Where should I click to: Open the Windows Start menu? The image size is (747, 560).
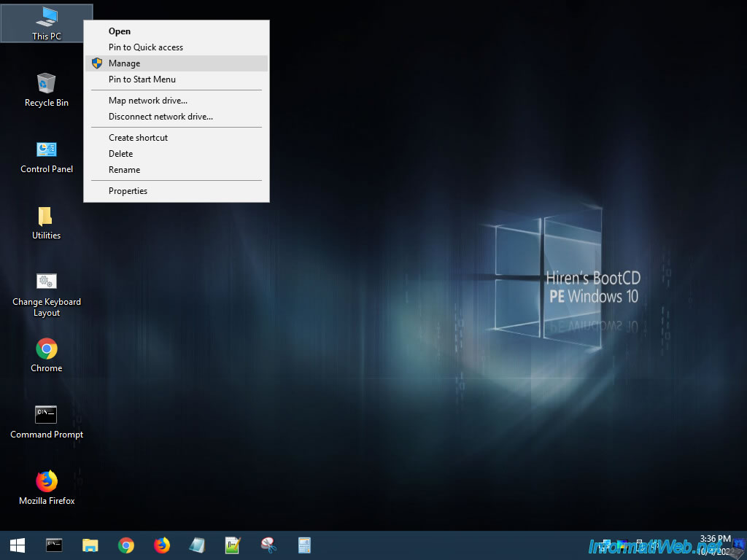(18, 545)
